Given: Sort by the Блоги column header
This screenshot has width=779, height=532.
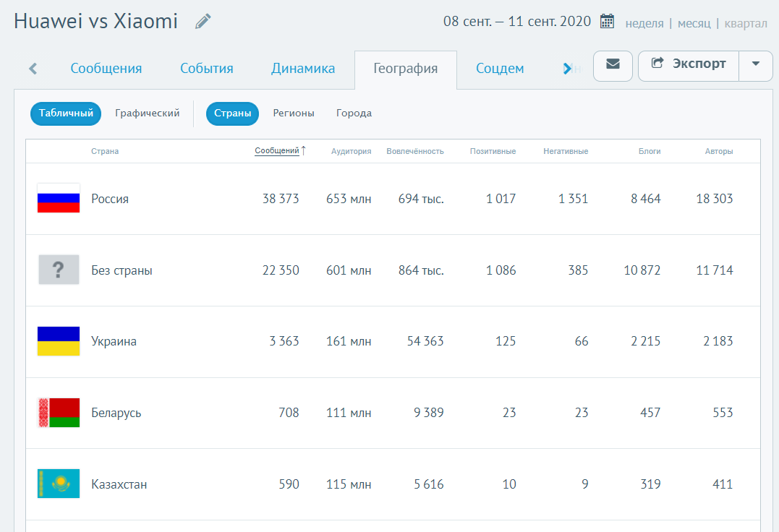Looking at the screenshot, I should [x=650, y=151].
